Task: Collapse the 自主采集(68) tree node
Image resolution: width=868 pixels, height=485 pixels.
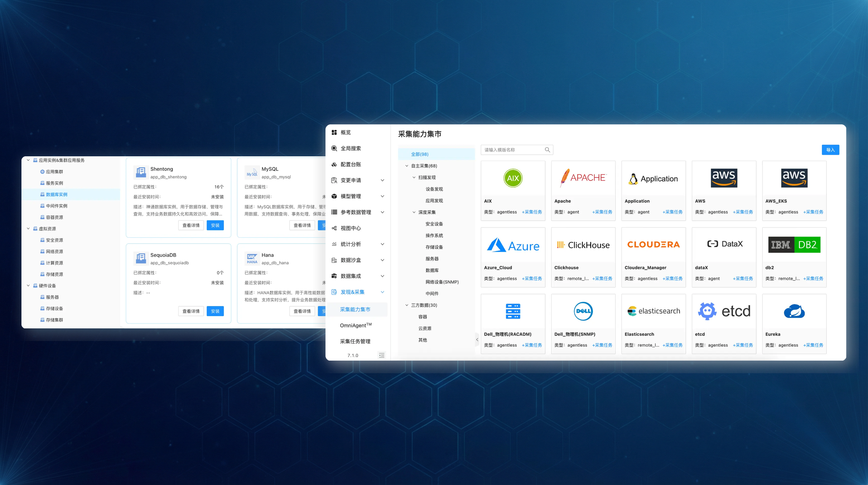Action: coord(407,165)
